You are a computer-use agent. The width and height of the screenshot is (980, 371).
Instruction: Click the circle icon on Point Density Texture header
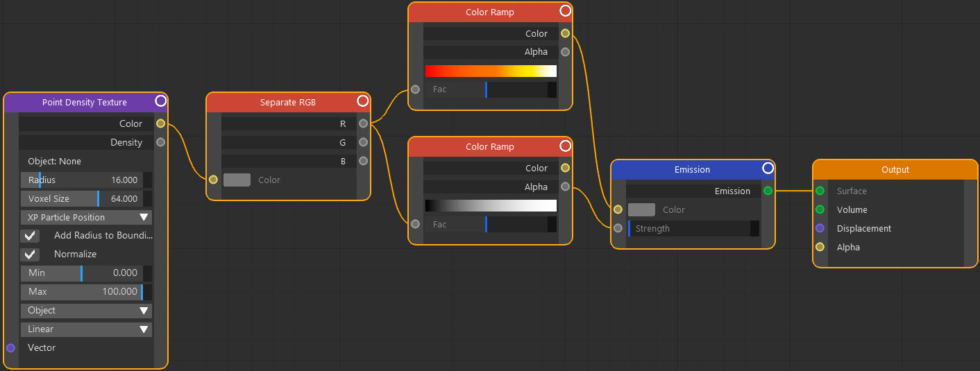tap(160, 101)
